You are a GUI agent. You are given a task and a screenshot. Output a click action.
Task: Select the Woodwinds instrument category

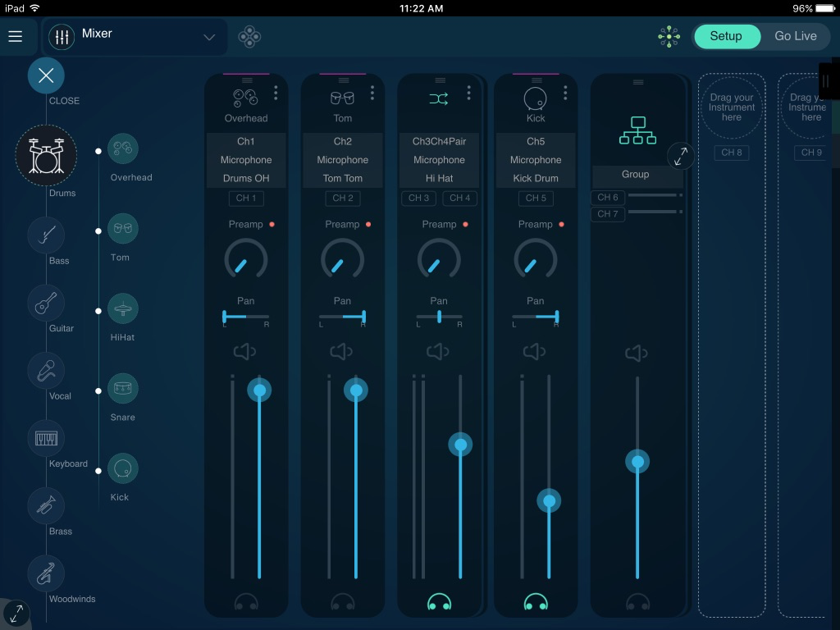coord(46,574)
